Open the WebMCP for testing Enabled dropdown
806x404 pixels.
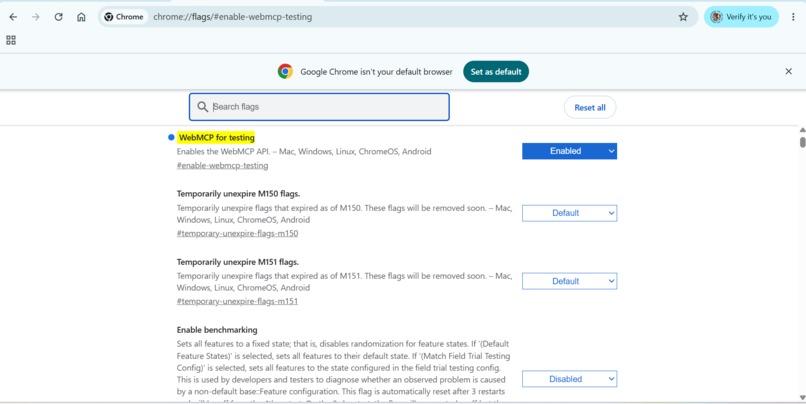point(570,151)
